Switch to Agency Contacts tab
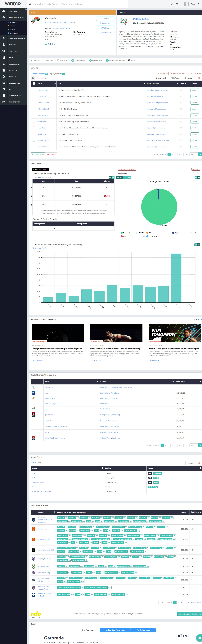This screenshot has height=644, width=202. coord(57,74)
